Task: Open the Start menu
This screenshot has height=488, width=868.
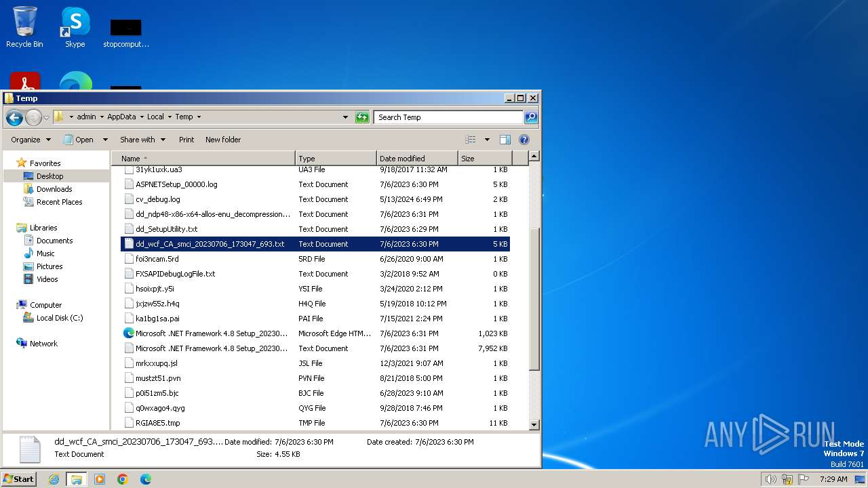Action: pos(19,479)
